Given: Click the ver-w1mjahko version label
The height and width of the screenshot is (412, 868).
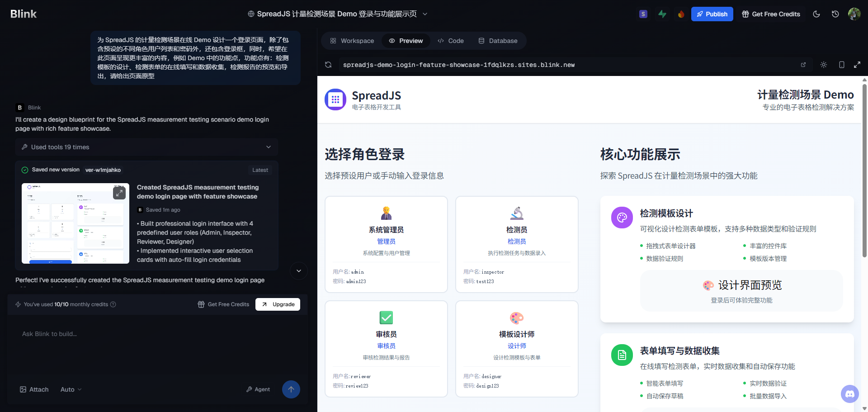Looking at the screenshot, I should click(x=103, y=170).
